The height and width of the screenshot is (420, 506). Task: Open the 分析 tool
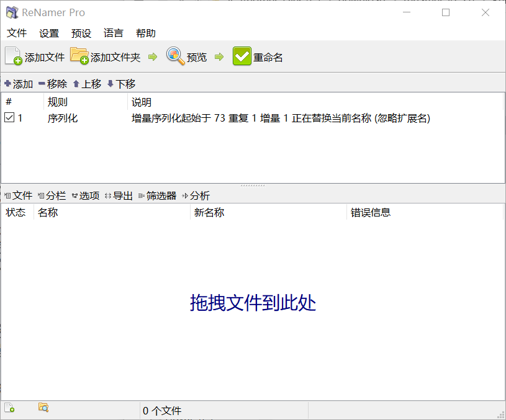coord(196,195)
